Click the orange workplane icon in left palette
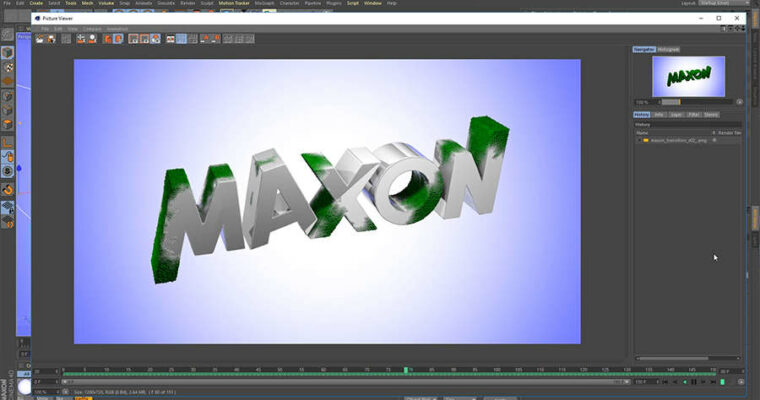This screenshot has width=760, height=400. 7,81
